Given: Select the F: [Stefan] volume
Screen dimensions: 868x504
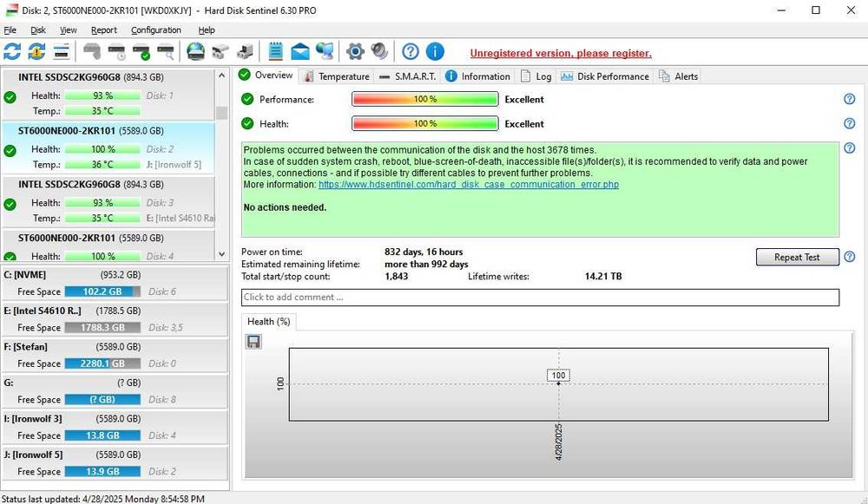Looking at the screenshot, I should [115, 355].
